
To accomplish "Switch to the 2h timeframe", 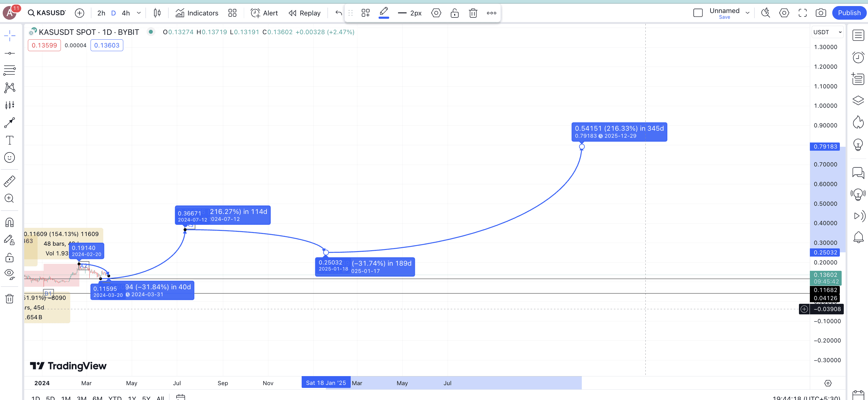I will click(101, 13).
